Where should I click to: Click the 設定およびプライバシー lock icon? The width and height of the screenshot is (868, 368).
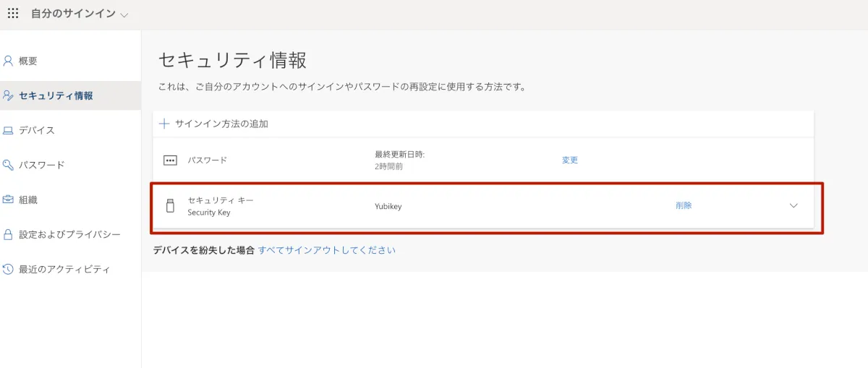point(8,235)
